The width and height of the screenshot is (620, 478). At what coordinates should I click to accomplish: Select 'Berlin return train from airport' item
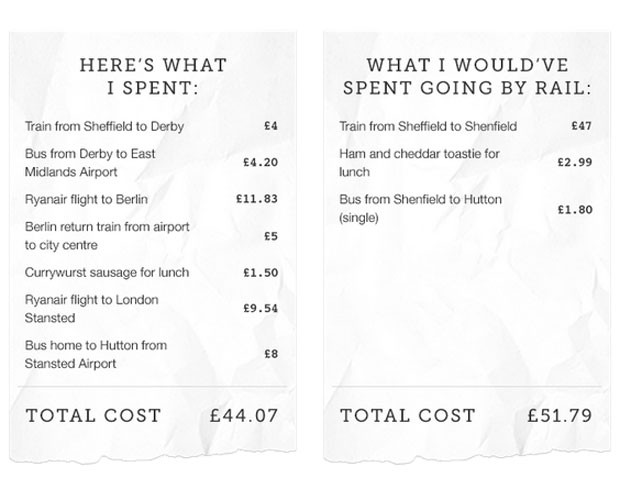click(107, 236)
